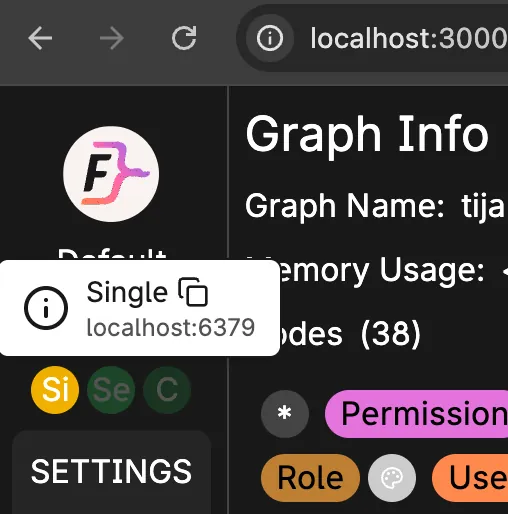This screenshot has height=514, width=508.
Task: Select the Si connection badge
Action: click(x=55, y=390)
